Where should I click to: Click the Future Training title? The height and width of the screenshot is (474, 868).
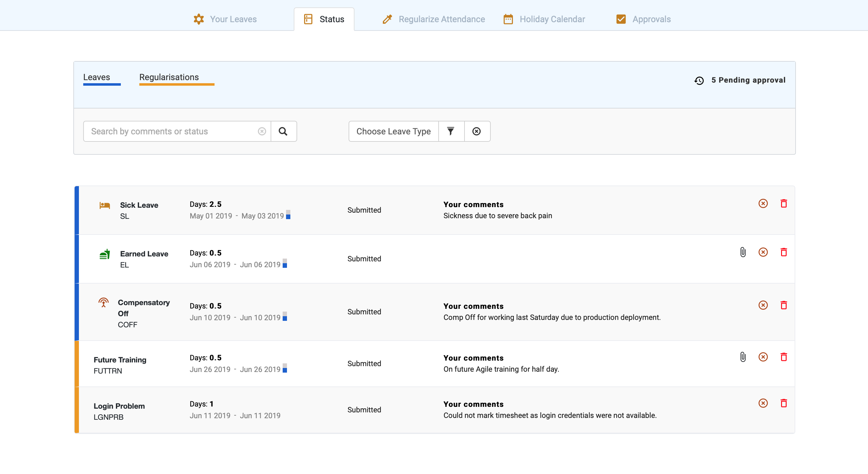click(x=120, y=360)
